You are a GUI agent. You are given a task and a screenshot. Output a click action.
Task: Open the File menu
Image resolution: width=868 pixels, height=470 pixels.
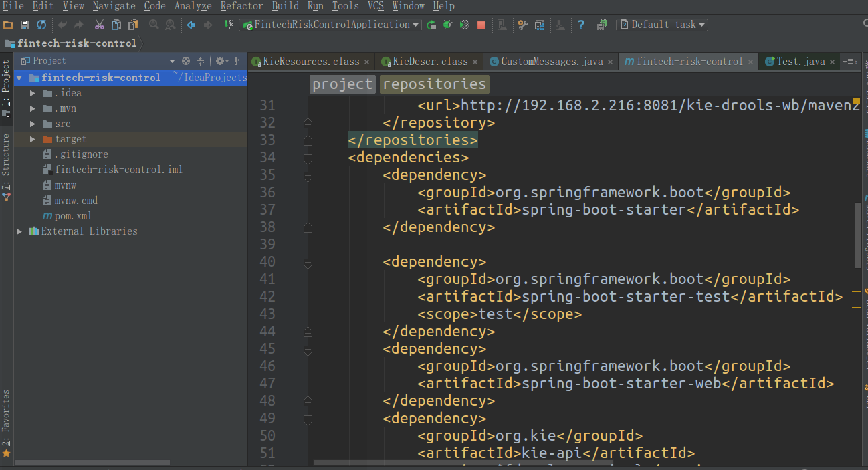[x=13, y=6]
